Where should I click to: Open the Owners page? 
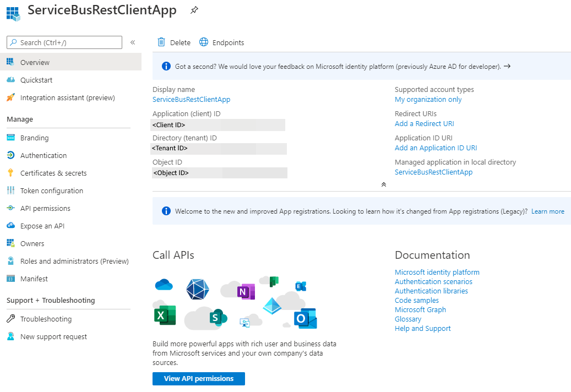[x=32, y=243]
